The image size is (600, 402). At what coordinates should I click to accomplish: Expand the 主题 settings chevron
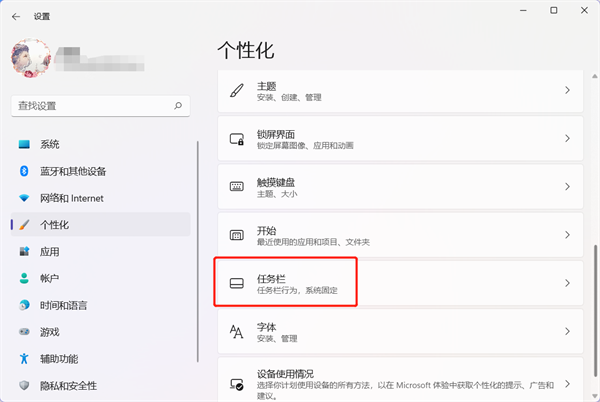[x=567, y=91]
